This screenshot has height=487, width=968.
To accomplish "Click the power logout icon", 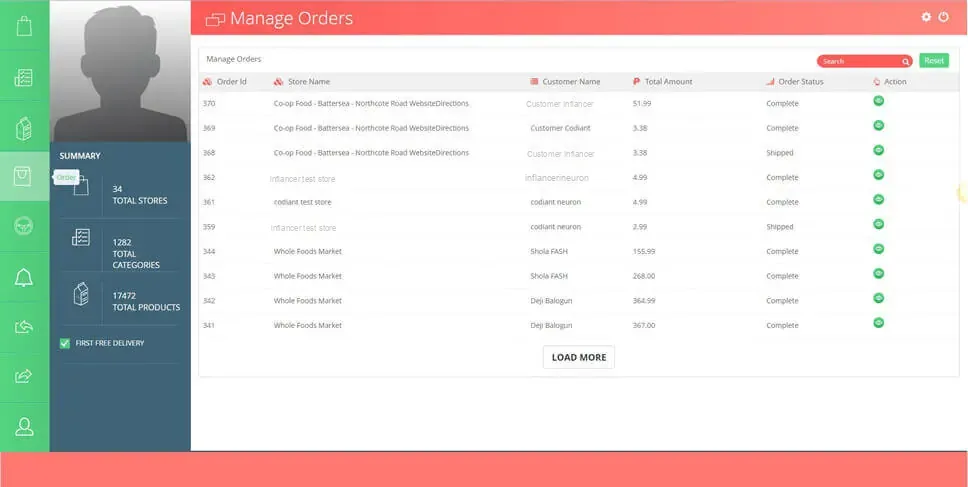I will click(943, 17).
